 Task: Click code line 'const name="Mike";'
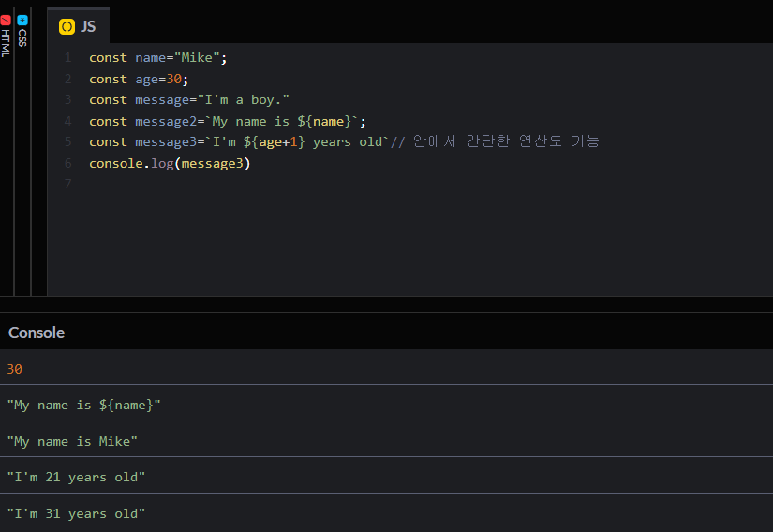tap(157, 58)
